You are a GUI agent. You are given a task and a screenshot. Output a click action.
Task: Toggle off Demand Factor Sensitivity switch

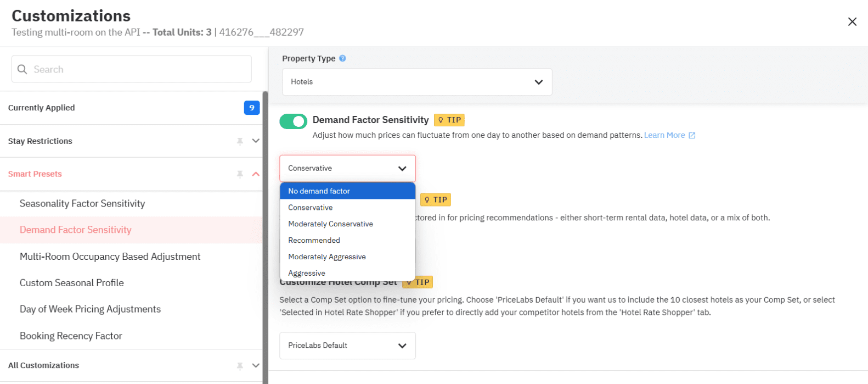293,121
